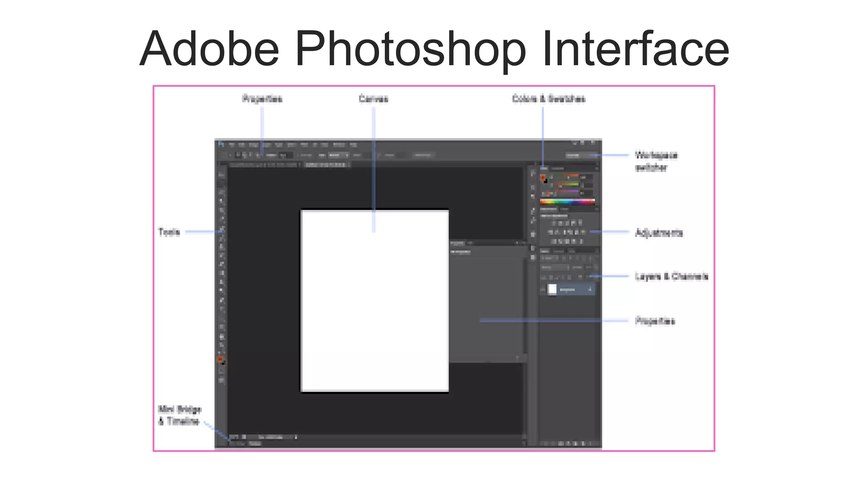Open the workspace switcher dropdown

tap(581, 155)
